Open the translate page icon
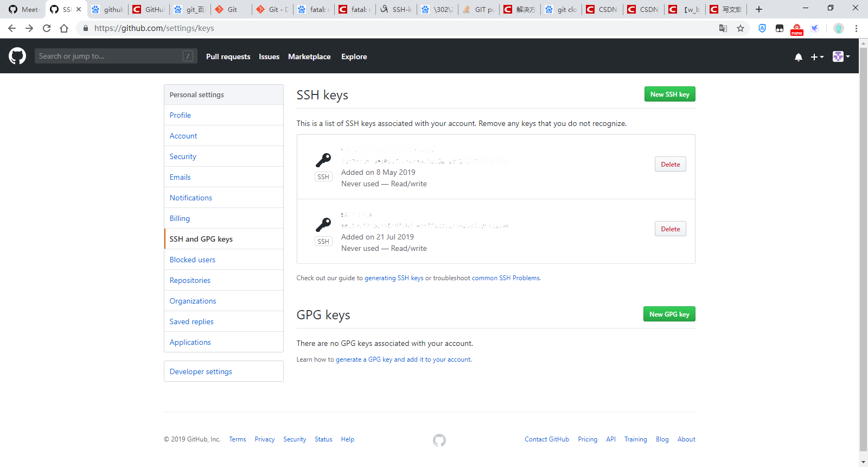This screenshot has width=868, height=467. [723, 28]
